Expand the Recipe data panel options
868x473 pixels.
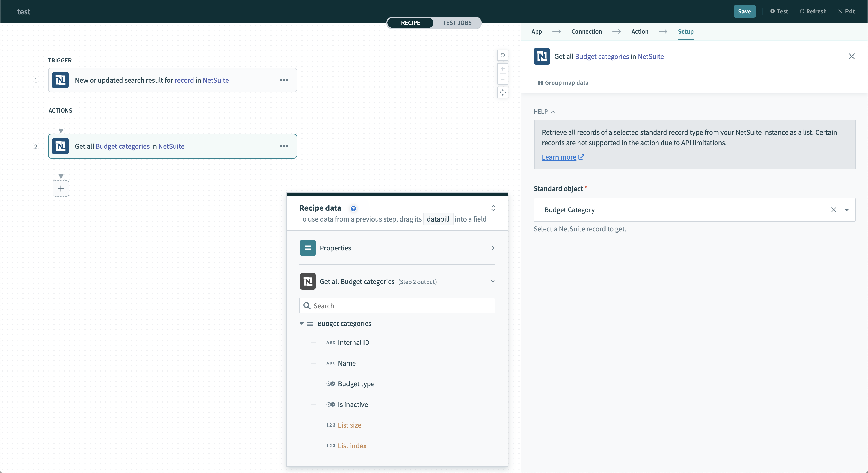[x=492, y=207]
